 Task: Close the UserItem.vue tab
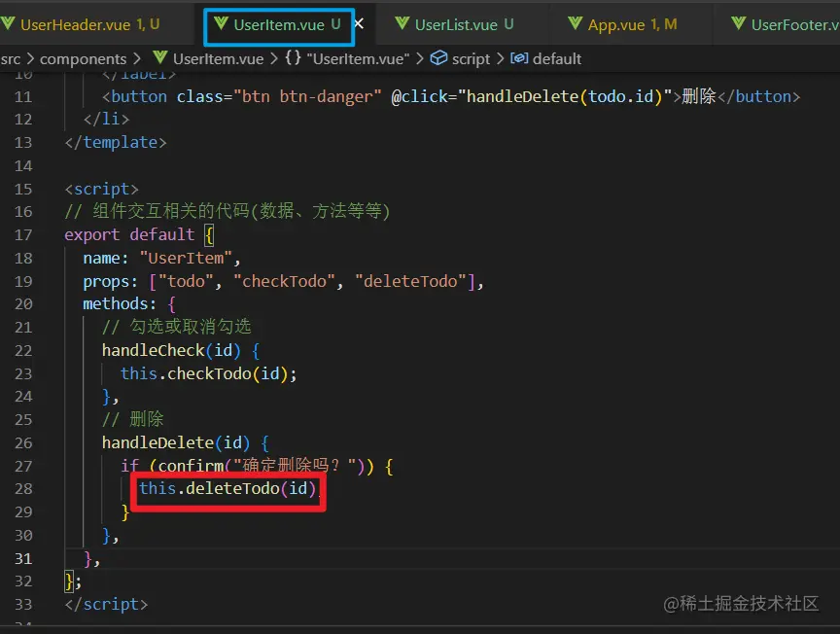[359, 23]
